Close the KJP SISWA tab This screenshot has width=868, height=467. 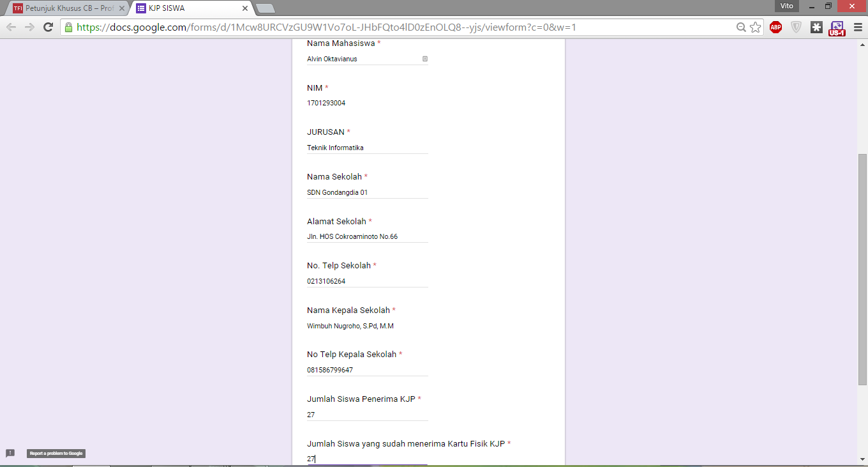coord(245,8)
